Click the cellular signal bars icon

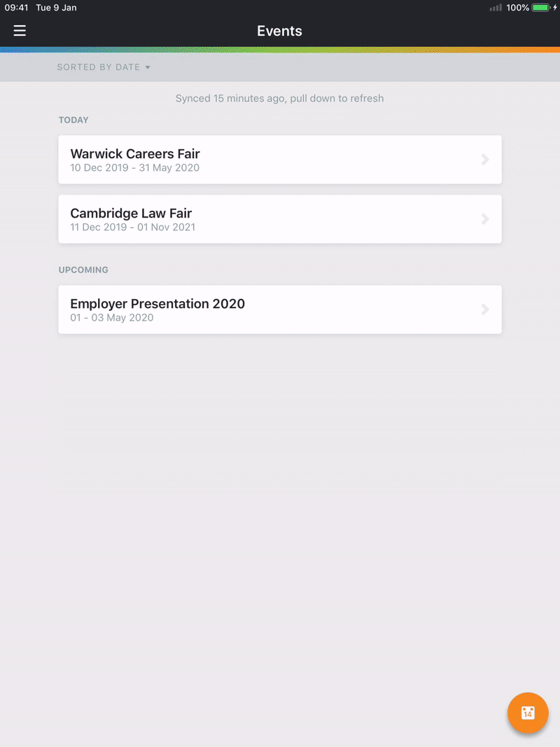click(496, 8)
